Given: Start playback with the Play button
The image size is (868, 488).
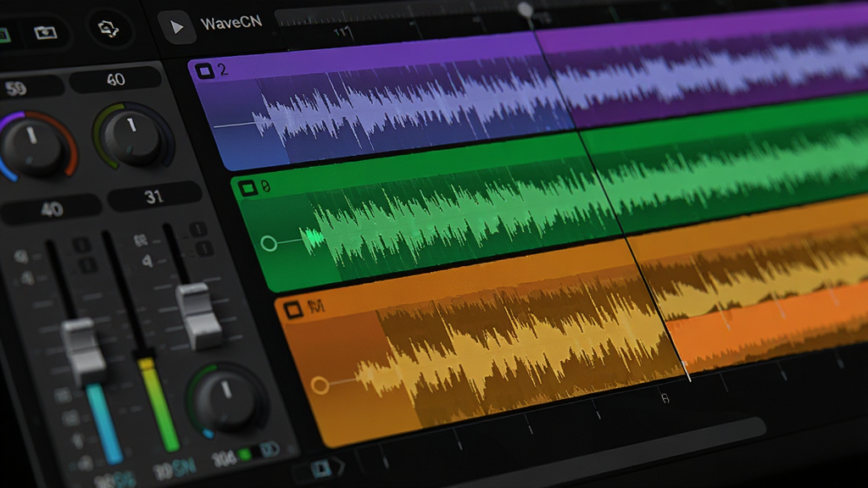Looking at the screenshot, I should click(176, 26).
